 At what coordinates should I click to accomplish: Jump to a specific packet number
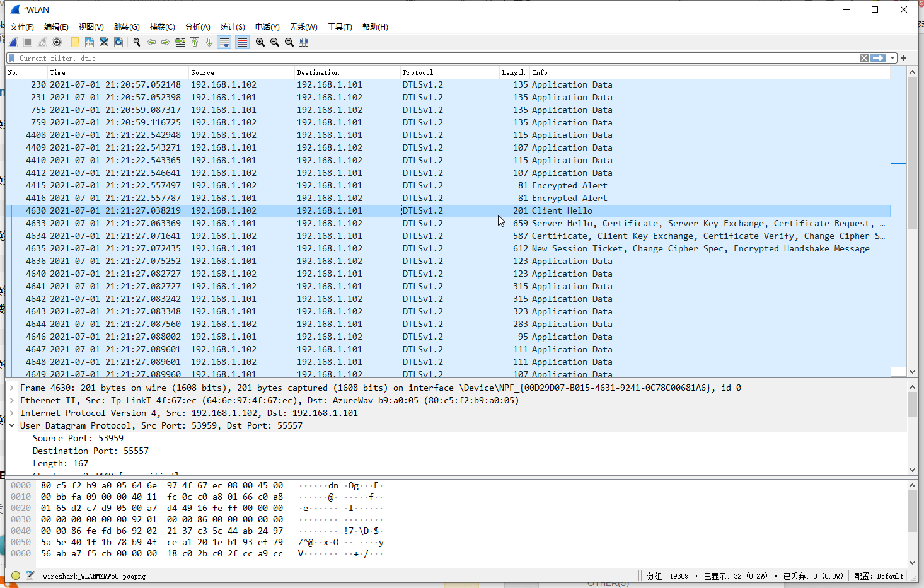180,42
